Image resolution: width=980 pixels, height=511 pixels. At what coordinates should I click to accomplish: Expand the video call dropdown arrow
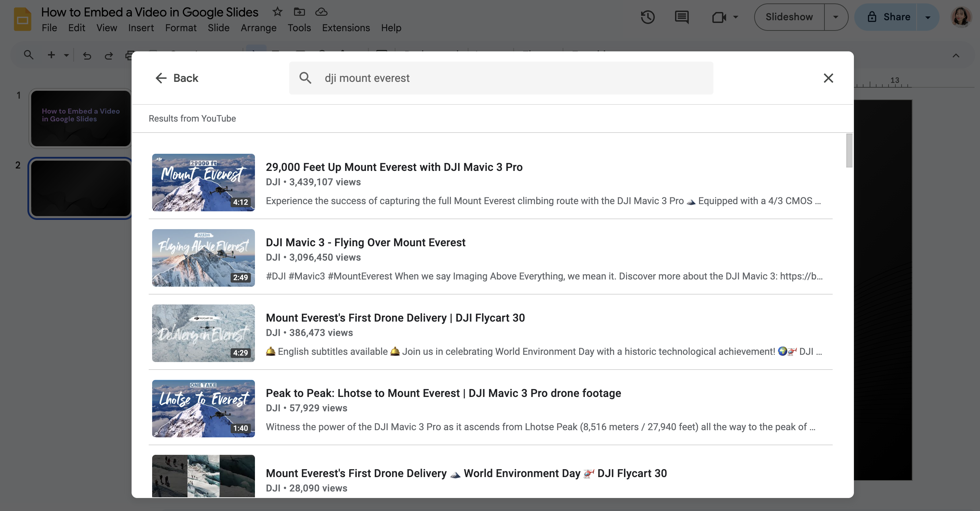click(735, 17)
